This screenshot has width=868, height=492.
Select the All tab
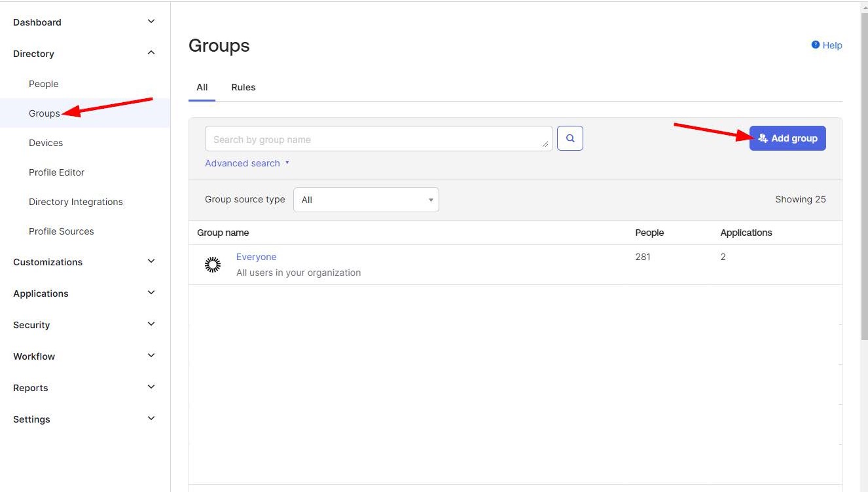coord(202,87)
